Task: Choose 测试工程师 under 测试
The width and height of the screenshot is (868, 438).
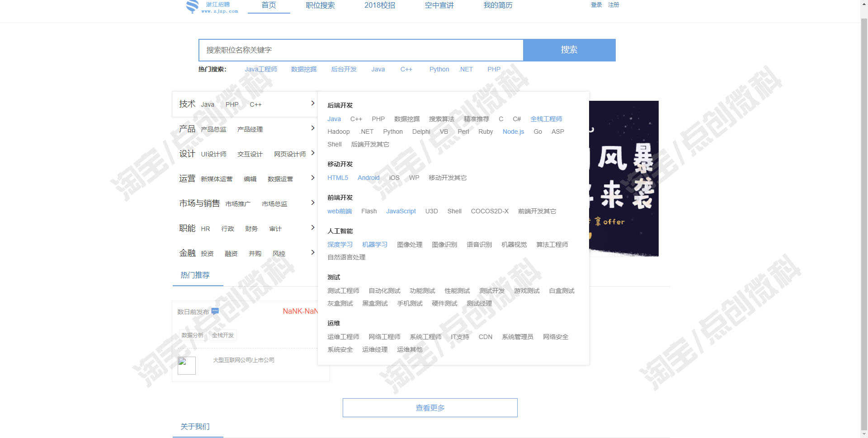Action: point(343,291)
